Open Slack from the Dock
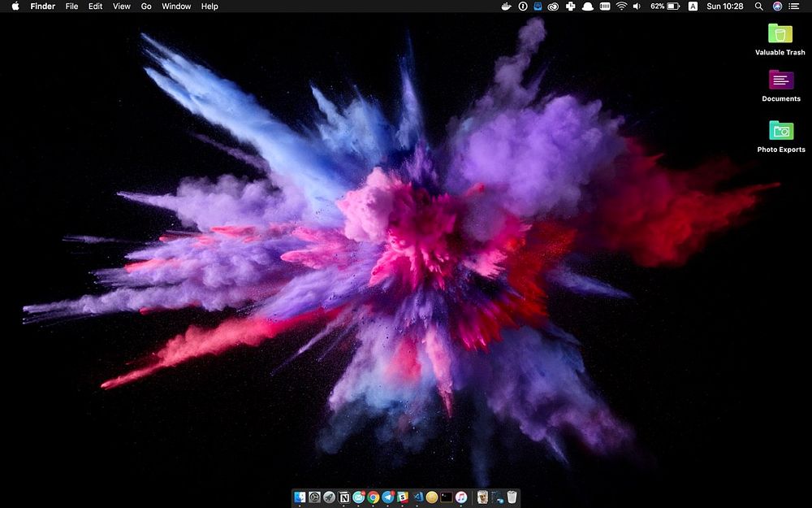812x508 pixels. click(403, 497)
